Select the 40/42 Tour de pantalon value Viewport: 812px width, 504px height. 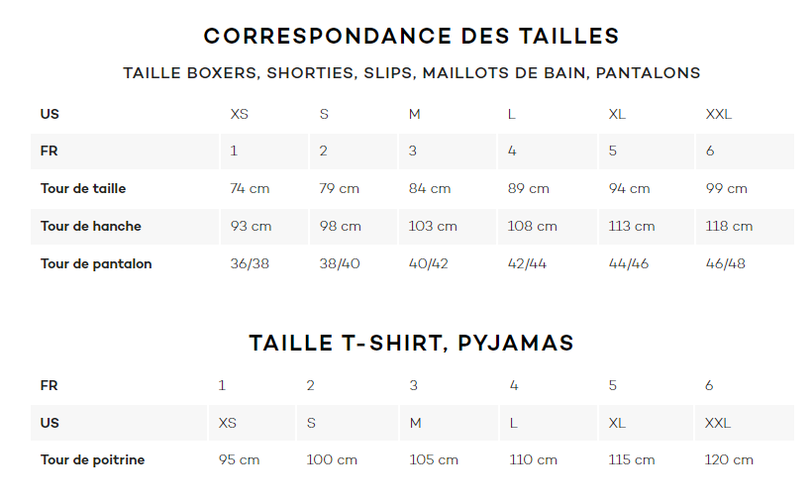428,263
